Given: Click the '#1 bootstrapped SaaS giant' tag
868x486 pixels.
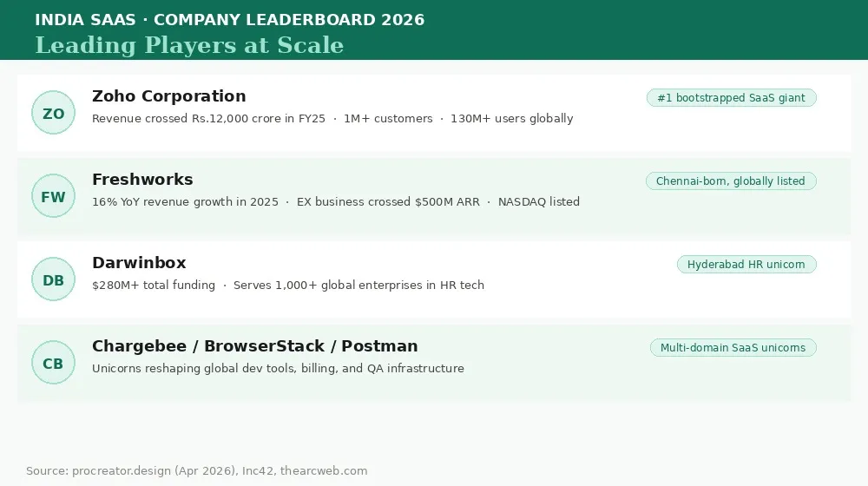Looking at the screenshot, I should click(x=731, y=98).
